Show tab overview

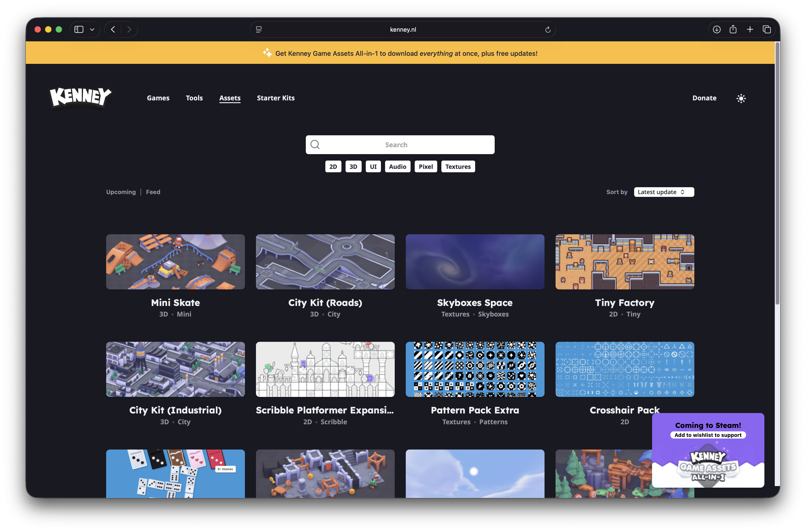[x=766, y=30]
